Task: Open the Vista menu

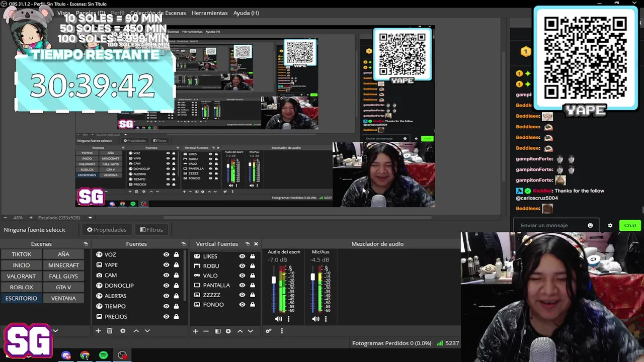Action: (64, 13)
